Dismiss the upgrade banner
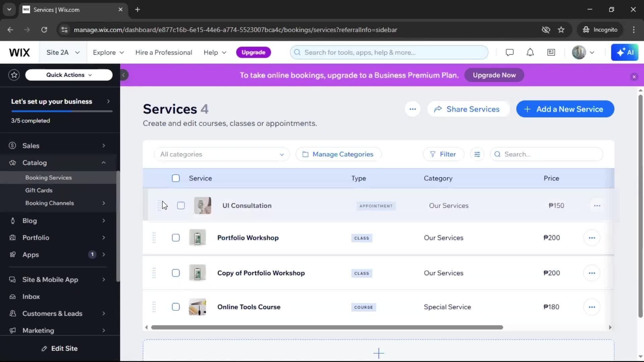 point(634,77)
